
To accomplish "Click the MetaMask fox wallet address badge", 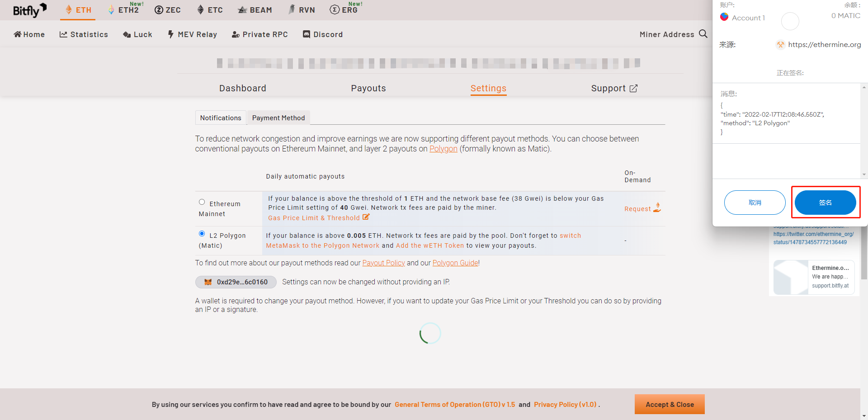I will coord(236,282).
